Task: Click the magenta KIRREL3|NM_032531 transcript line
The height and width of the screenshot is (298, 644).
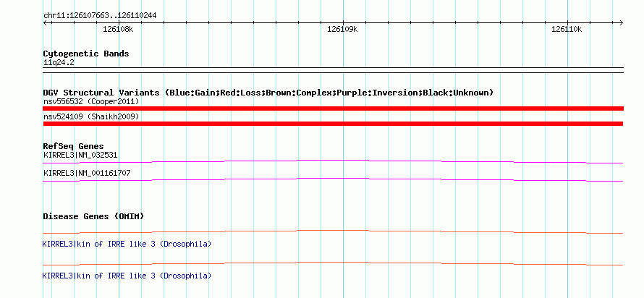Action: tap(333, 161)
